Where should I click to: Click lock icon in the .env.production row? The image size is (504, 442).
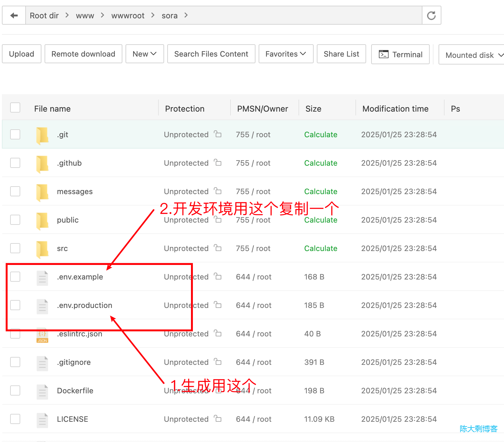(218, 304)
